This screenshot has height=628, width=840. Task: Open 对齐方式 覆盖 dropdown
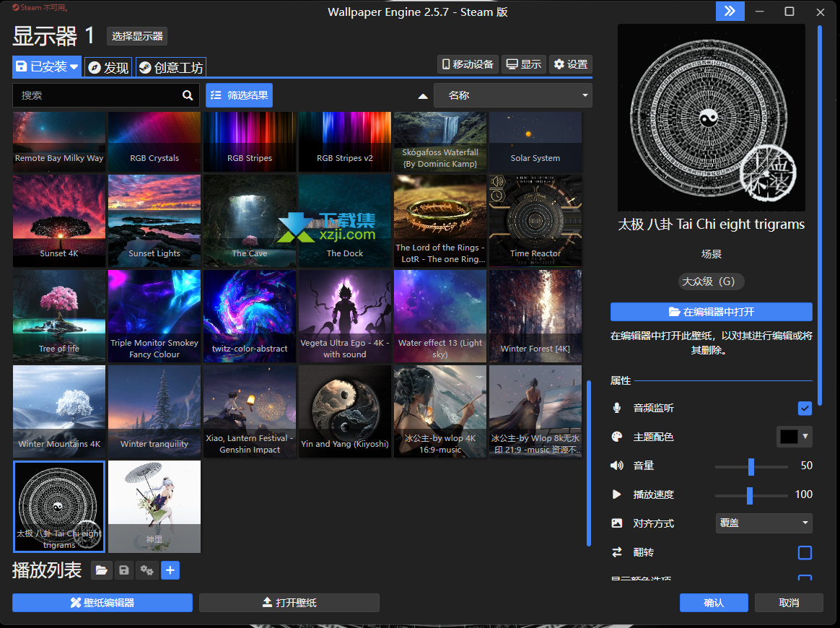pyautogui.click(x=764, y=523)
